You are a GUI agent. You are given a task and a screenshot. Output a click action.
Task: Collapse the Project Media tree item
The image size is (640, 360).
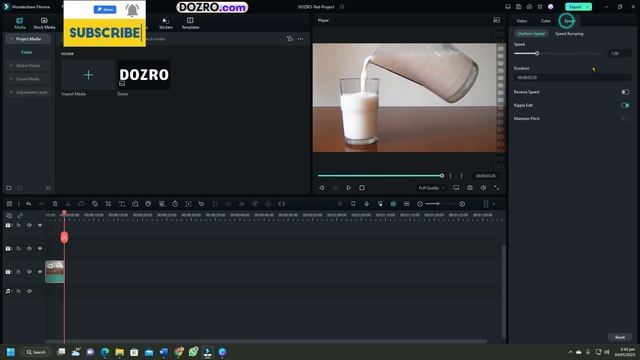tap(11, 39)
